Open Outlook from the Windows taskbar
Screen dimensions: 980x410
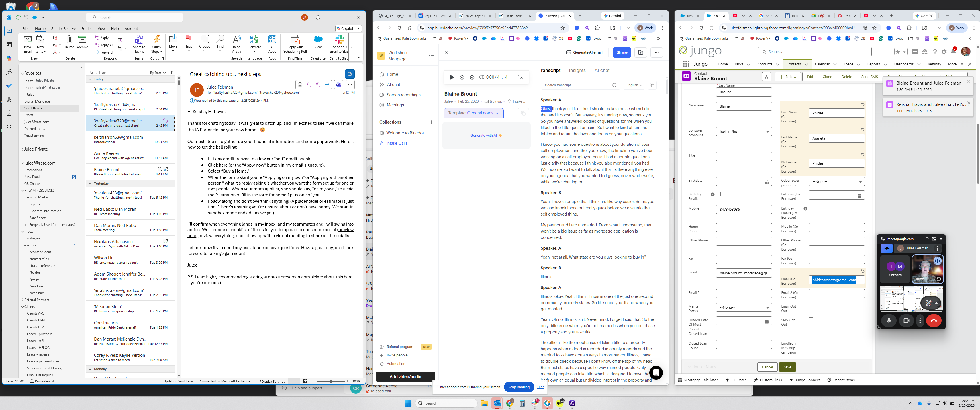tap(497, 403)
